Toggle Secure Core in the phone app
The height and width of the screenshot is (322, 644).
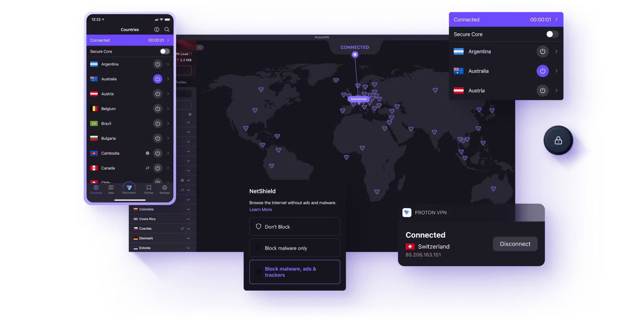(164, 51)
